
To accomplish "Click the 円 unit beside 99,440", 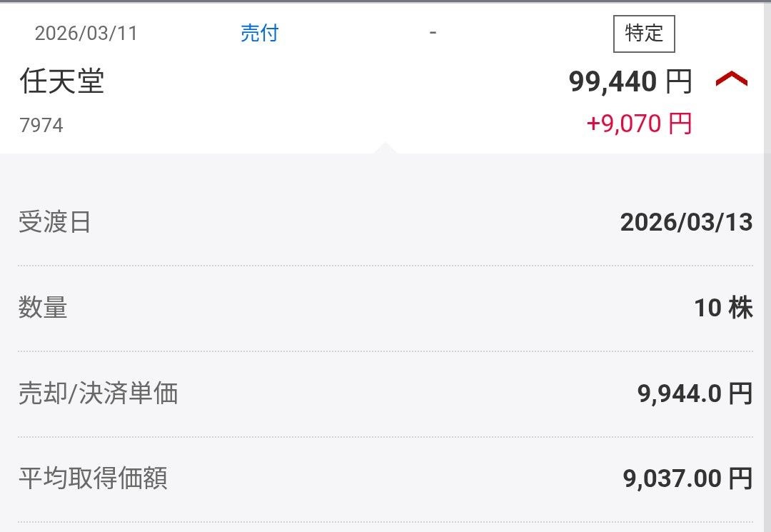I will pos(679,82).
